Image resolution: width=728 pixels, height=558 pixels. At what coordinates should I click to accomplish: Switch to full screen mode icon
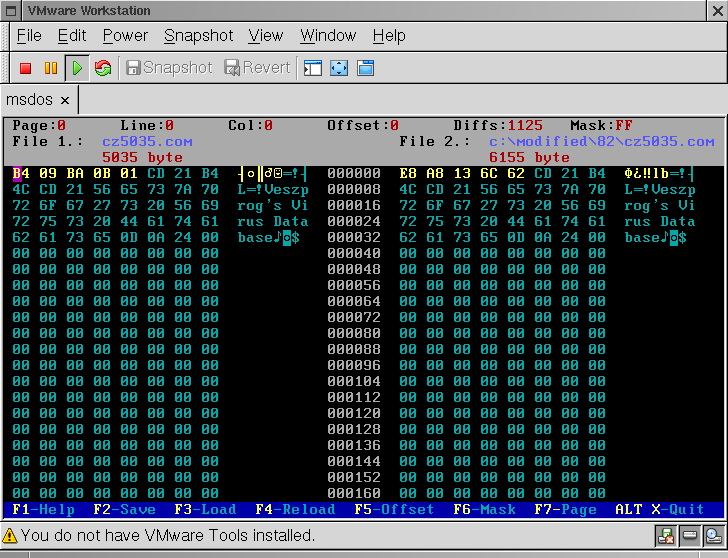[339, 68]
